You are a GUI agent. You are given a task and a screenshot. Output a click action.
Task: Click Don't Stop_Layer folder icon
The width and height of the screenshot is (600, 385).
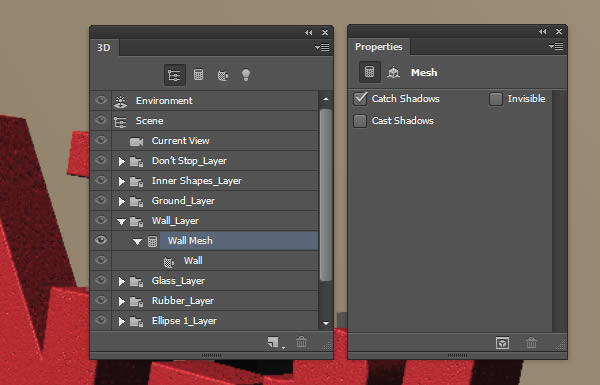coord(136,162)
